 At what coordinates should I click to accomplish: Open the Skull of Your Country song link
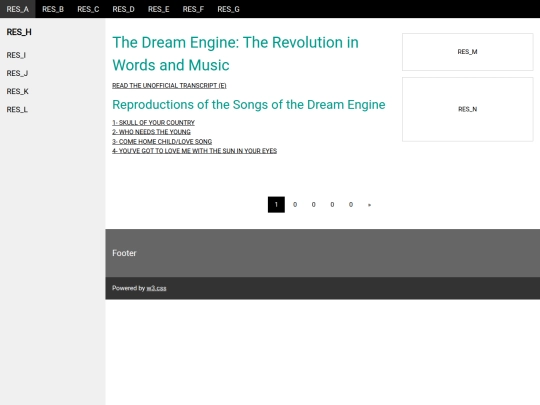153,123
